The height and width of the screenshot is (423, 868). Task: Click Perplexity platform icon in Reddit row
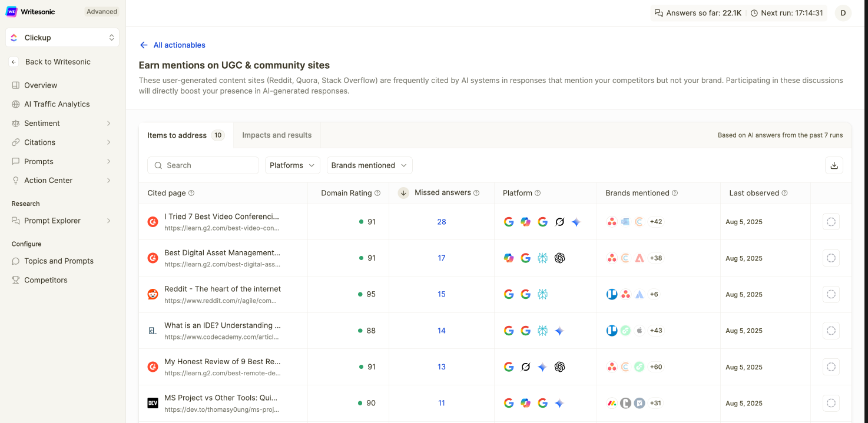[542, 294]
